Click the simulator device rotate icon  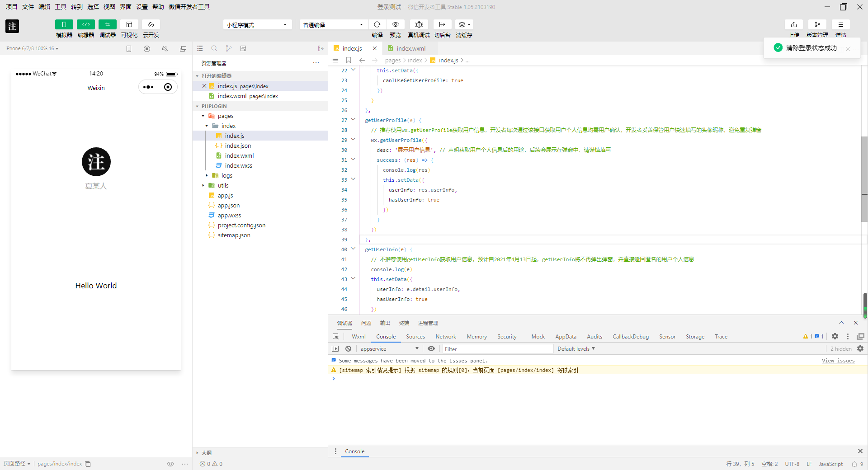pyautogui.click(x=129, y=48)
